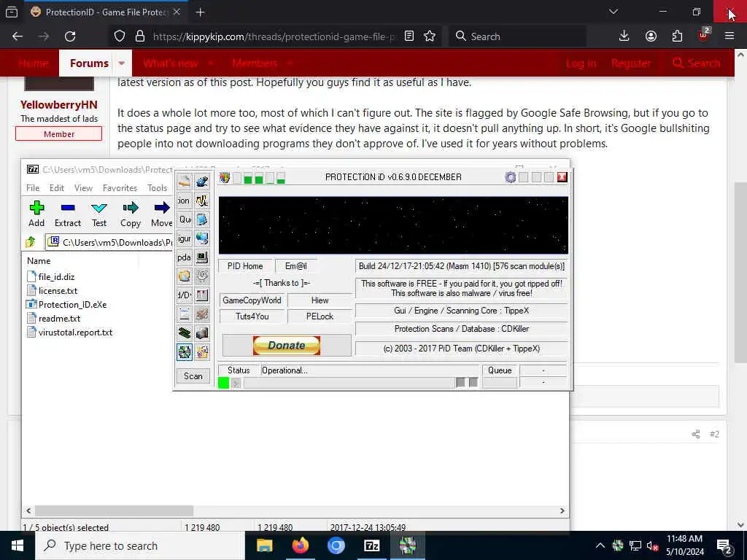Toggle the first green indicator box in Protection ID
Screen dimensions: 747x560
click(248, 179)
